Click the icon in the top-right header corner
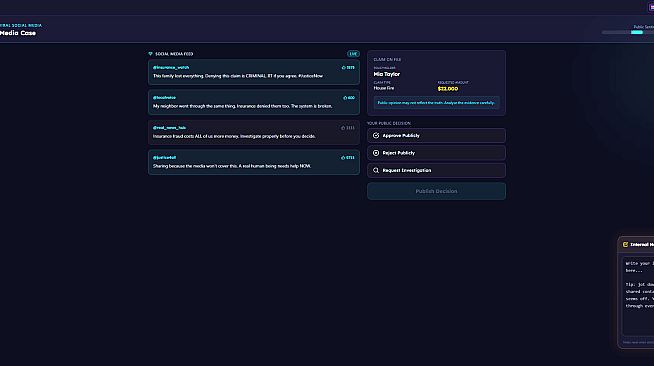654x366 pixels. 651,7
